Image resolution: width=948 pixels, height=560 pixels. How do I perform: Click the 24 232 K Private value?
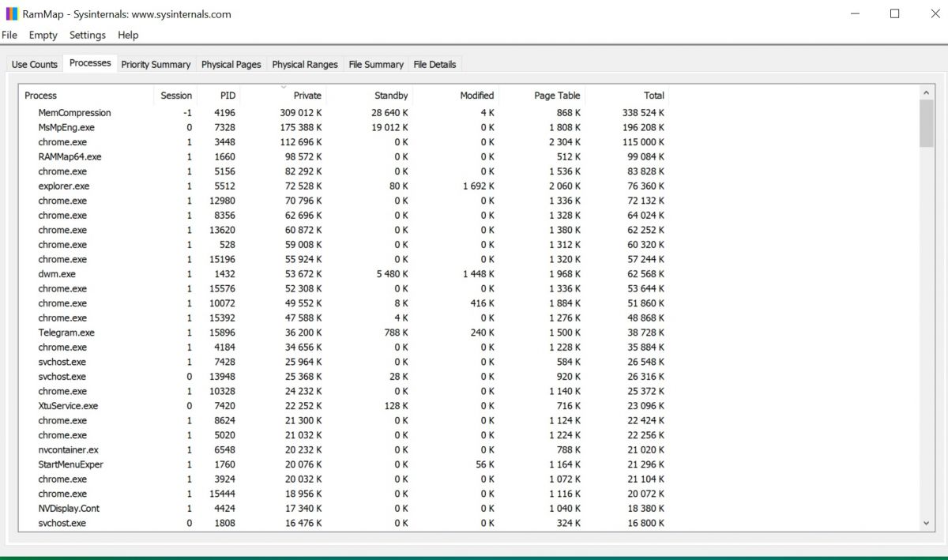tap(303, 391)
